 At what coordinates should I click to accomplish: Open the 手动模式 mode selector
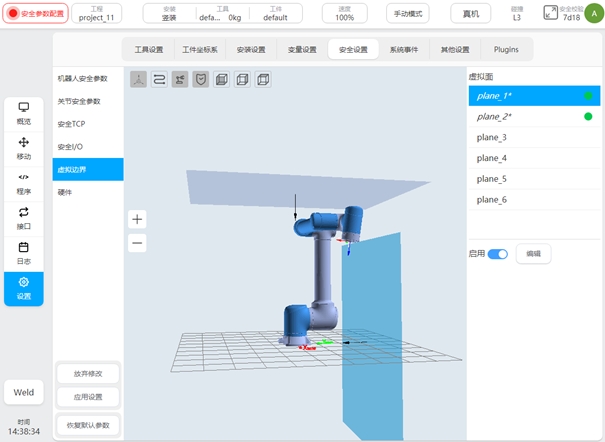pyautogui.click(x=407, y=13)
